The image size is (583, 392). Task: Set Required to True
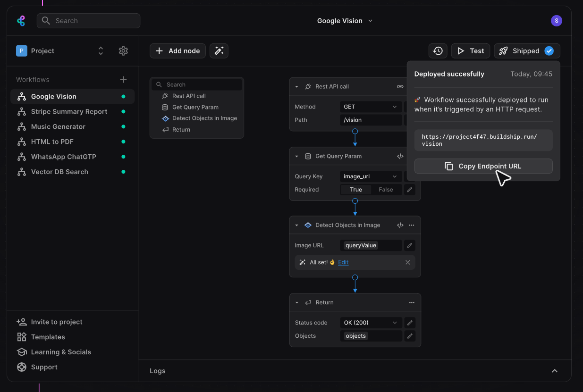click(356, 190)
